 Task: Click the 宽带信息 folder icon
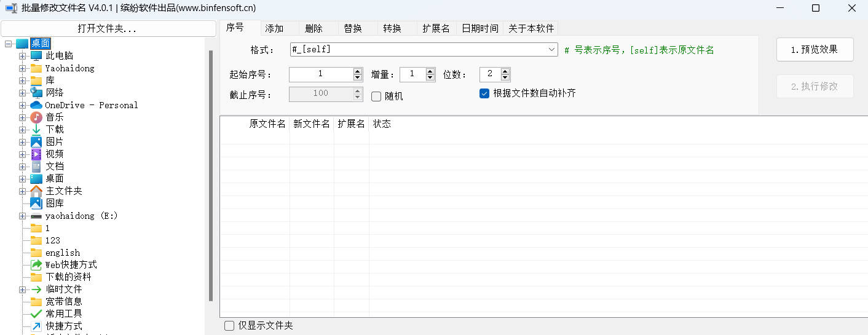point(36,302)
